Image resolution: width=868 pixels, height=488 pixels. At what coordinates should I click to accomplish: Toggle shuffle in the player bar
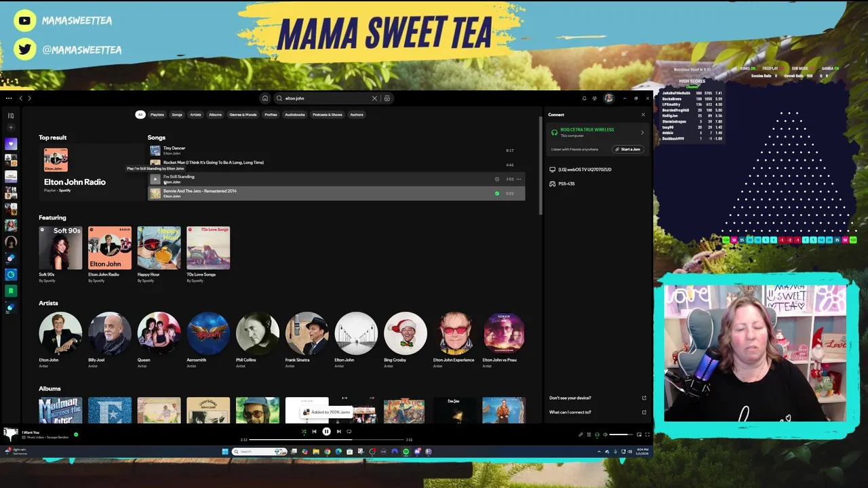pyautogui.click(x=304, y=431)
